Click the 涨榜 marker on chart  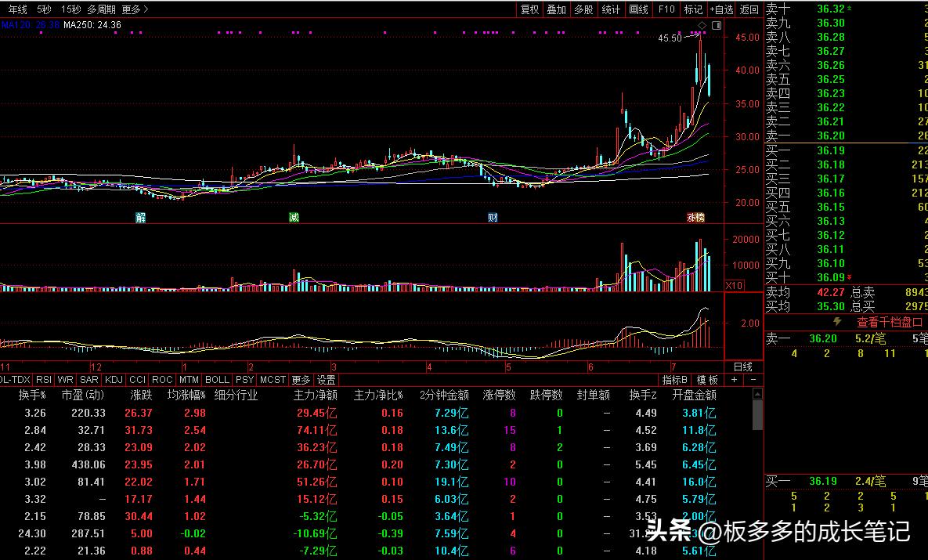pyautogui.click(x=695, y=217)
